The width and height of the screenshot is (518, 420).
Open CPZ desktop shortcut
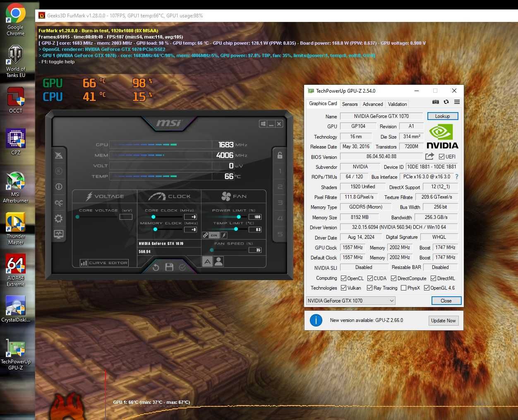16,142
